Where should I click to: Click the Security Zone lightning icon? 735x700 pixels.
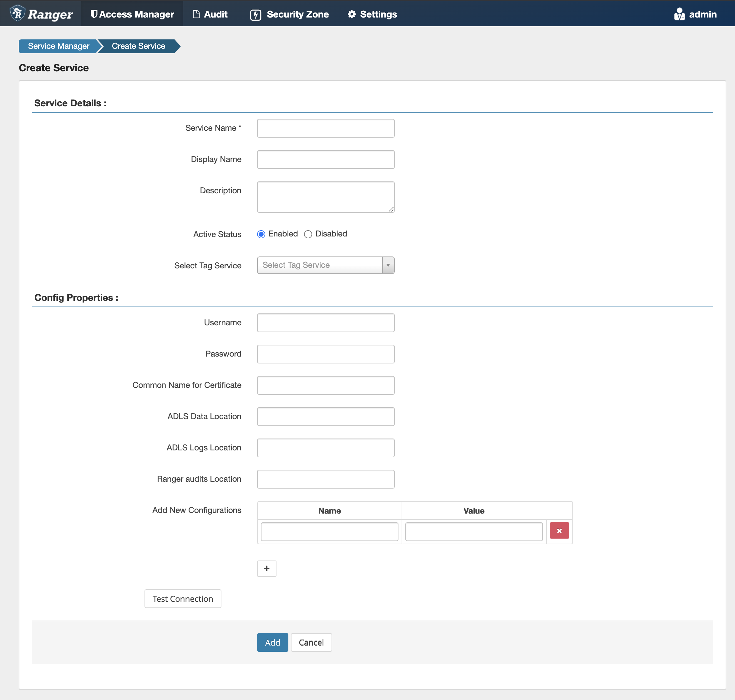[256, 15]
